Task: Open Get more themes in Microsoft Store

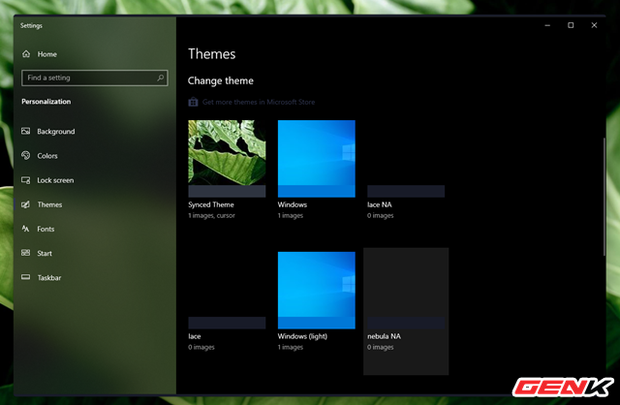Action: [260, 102]
